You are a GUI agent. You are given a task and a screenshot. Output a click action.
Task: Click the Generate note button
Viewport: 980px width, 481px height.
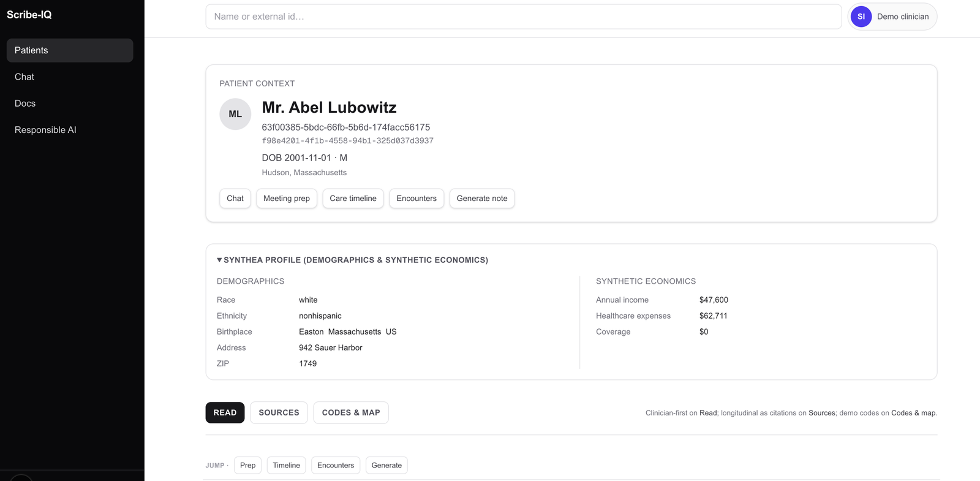[482, 199]
